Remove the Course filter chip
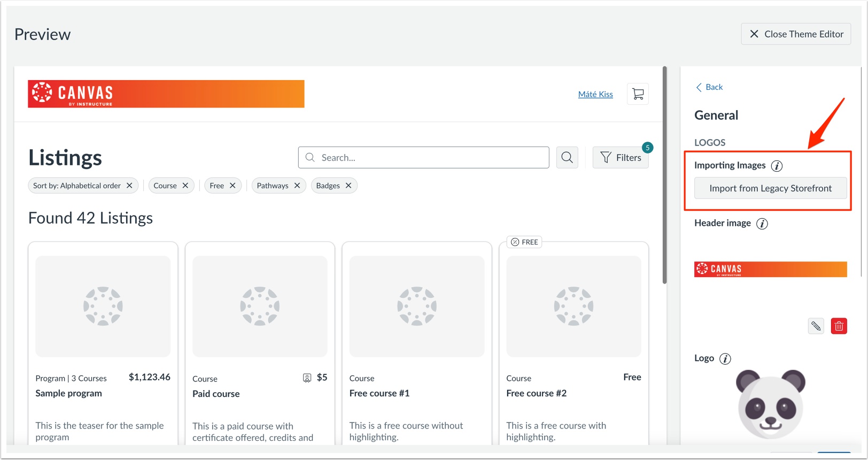 [185, 186]
